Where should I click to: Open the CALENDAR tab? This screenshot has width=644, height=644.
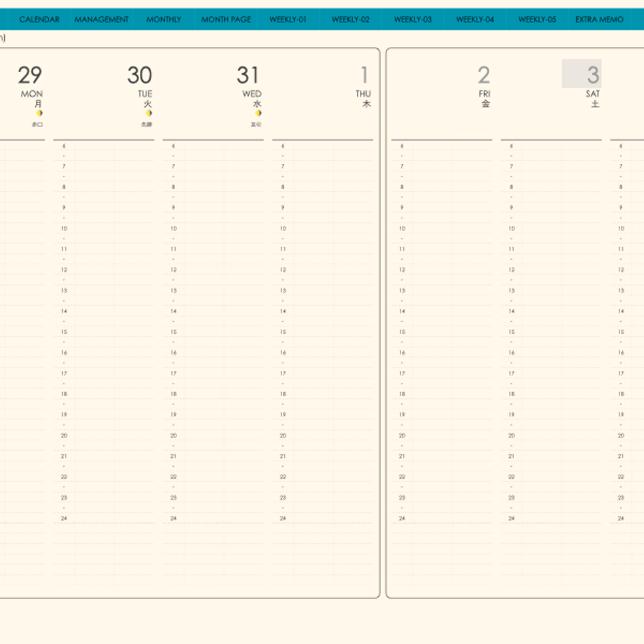39,20
